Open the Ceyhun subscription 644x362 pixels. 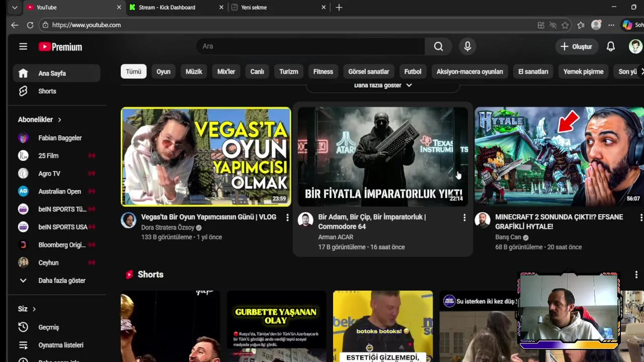56,263
